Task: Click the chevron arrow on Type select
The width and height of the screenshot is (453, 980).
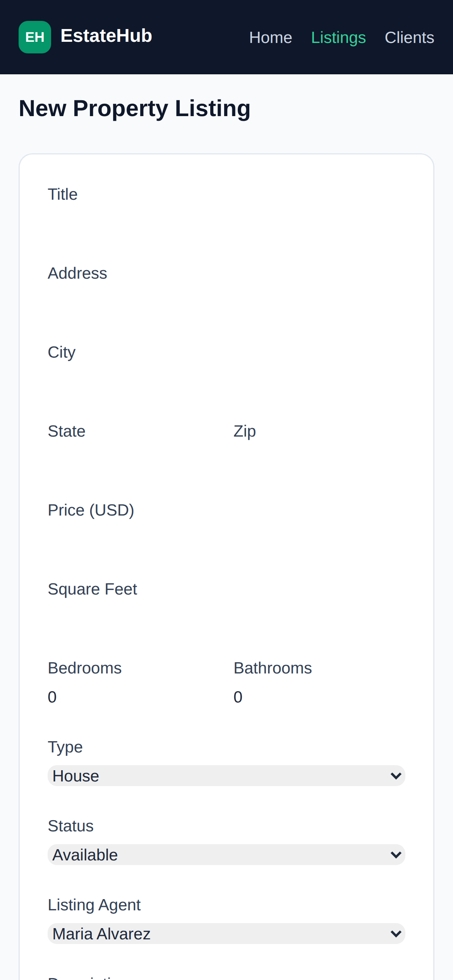Action: click(396, 776)
